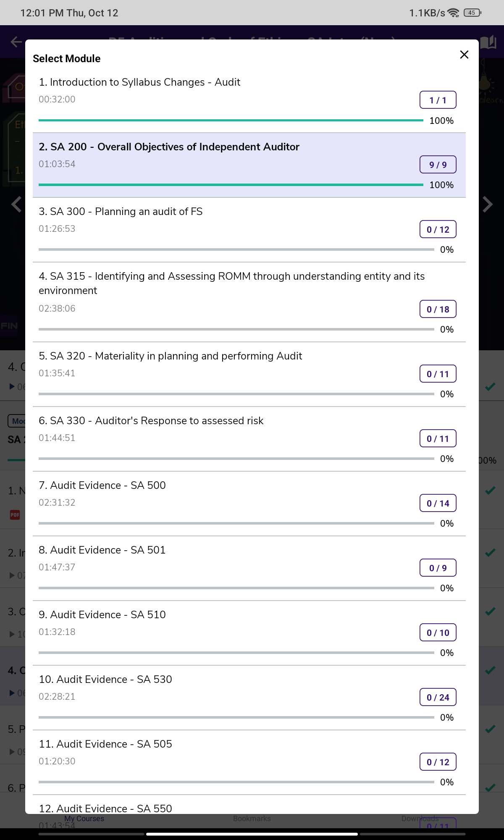Image resolution: width=504 pixels, height=840 pixels.
Task: Go to next slide with right chevron
Action: [487, 205]
